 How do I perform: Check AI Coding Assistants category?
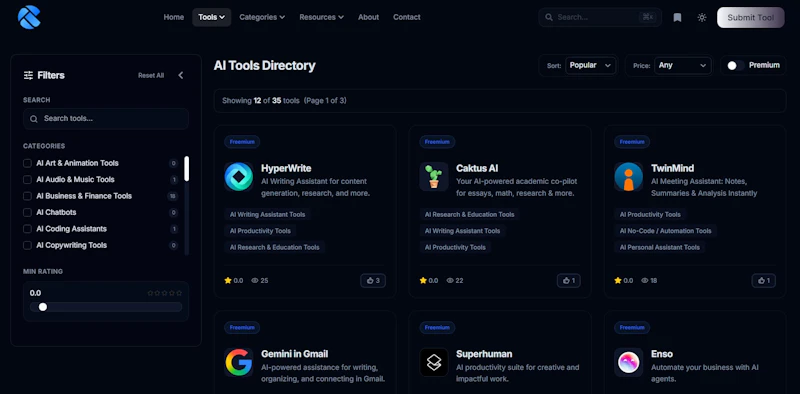[28, 229]
